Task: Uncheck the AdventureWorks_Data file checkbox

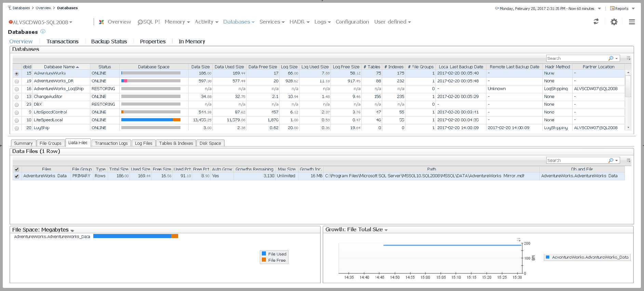Action: [17, 176]
